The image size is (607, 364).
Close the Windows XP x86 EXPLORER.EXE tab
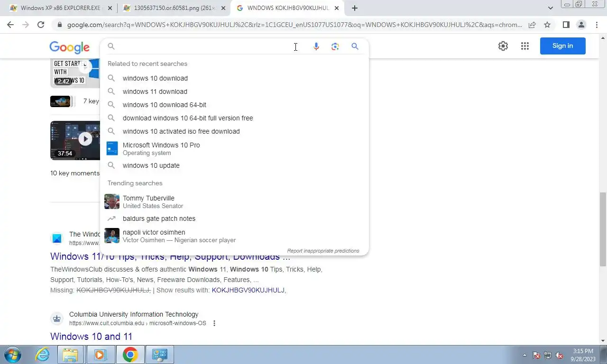[x=110, y=8]
